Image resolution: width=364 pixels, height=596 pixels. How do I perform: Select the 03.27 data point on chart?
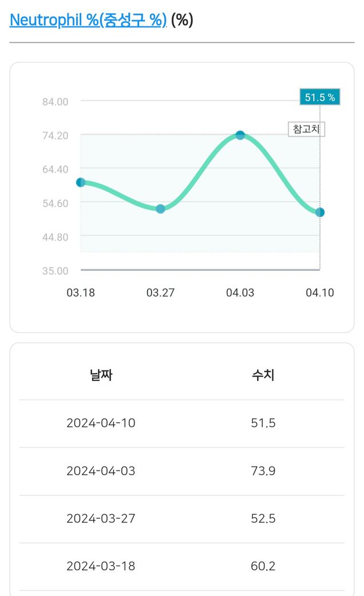pyautogui.click(x=160, y=209)
